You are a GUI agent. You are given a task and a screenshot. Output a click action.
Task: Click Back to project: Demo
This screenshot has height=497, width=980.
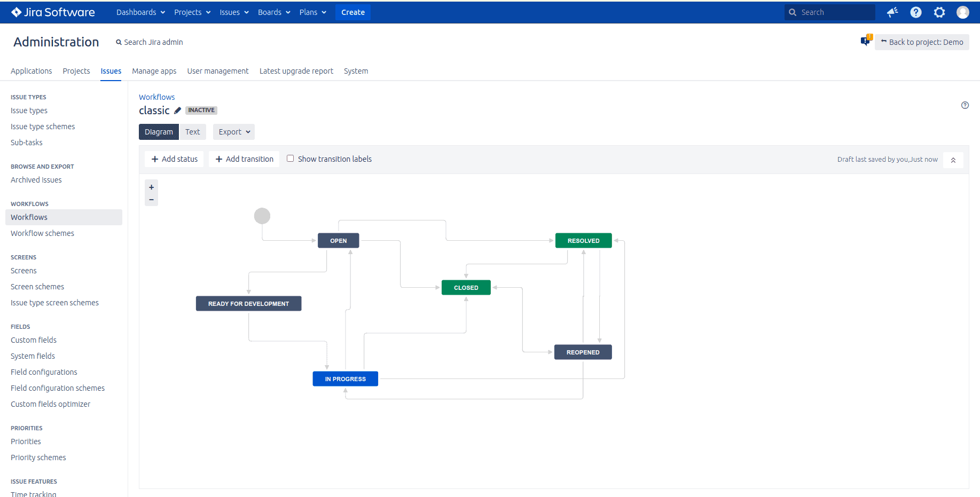click(922, 42)
